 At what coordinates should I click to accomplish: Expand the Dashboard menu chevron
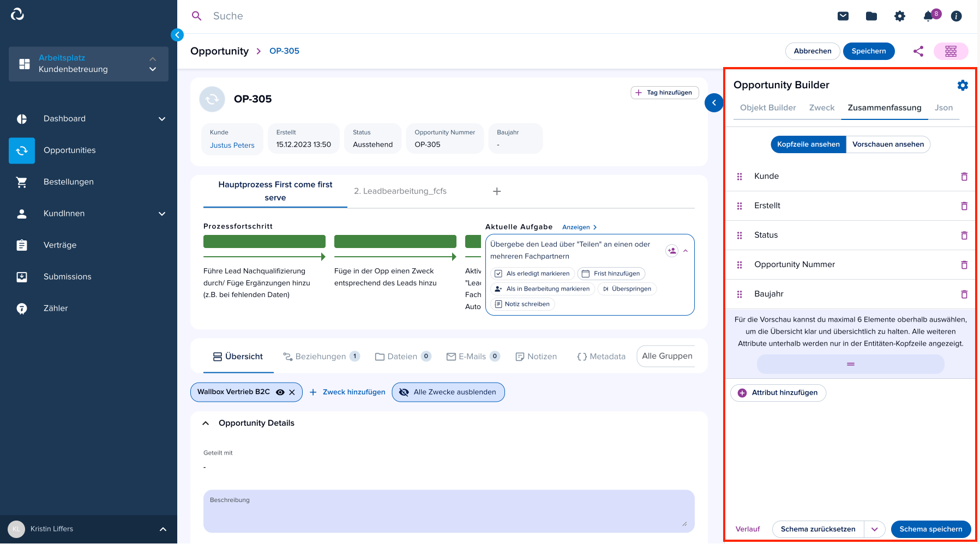[x=162, y=119]
